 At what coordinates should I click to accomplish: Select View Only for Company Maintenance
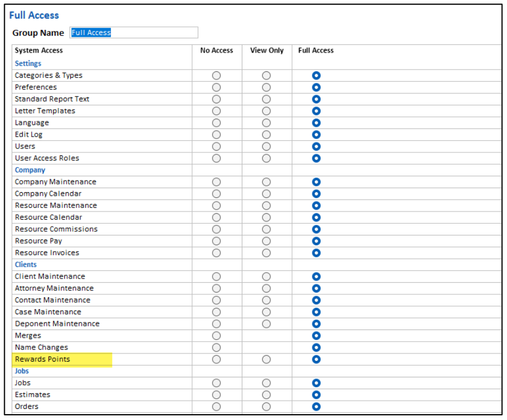click(266, 182)
